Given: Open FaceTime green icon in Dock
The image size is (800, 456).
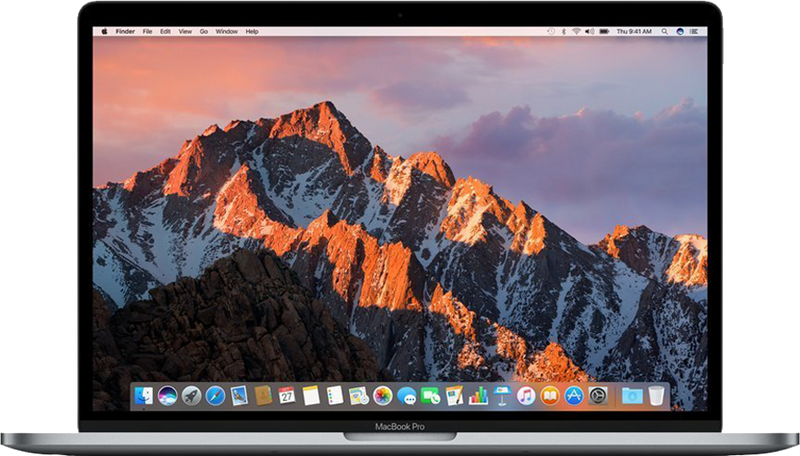Looking at the screenshot, I should tap(431, 395).
